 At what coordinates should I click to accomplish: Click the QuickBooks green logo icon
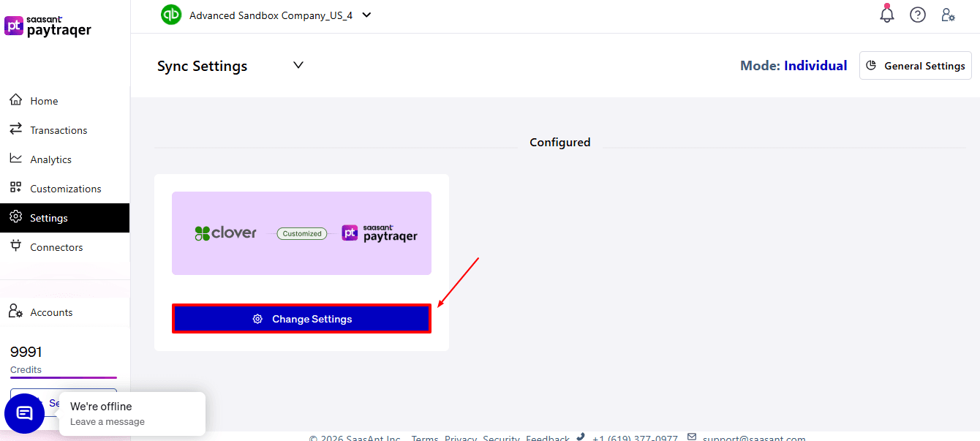point(171,15)
